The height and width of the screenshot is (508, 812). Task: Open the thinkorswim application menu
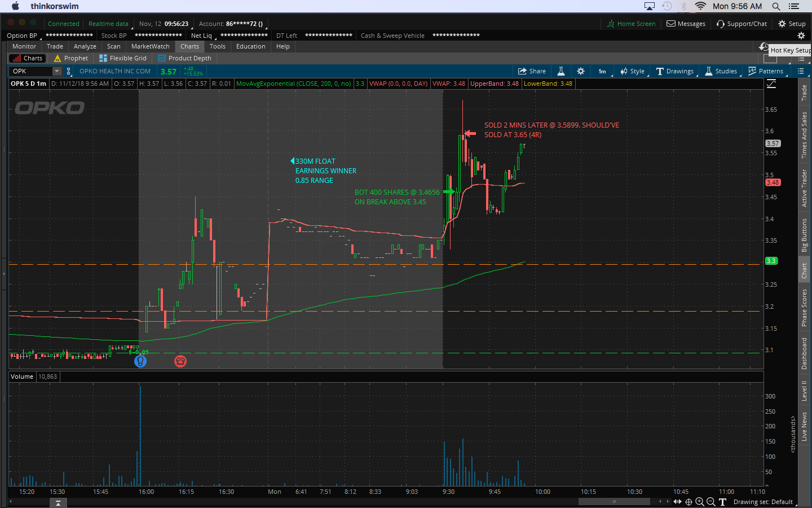click(x=55, y=6)
